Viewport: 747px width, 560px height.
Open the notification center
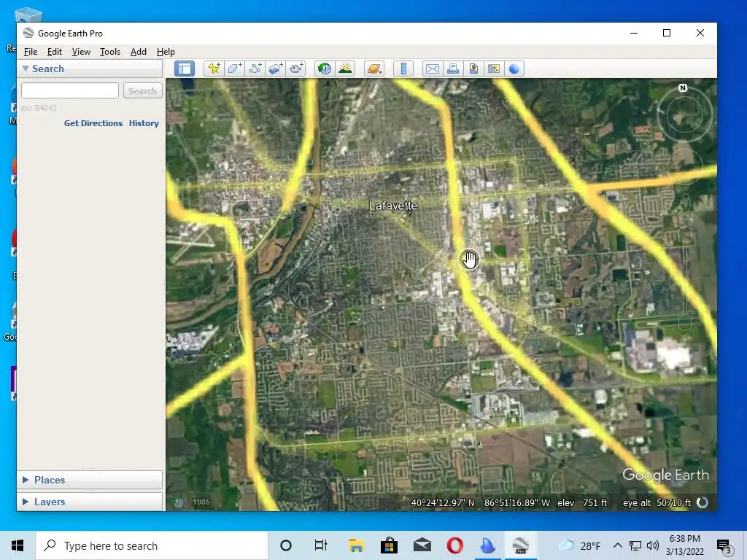[x=724, y=545]
